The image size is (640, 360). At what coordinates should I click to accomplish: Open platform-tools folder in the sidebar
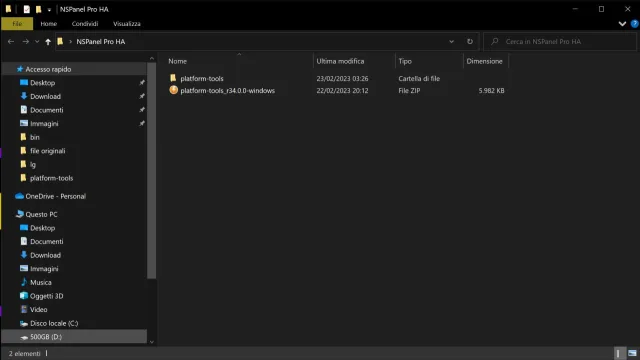click(x=51, y=178)
